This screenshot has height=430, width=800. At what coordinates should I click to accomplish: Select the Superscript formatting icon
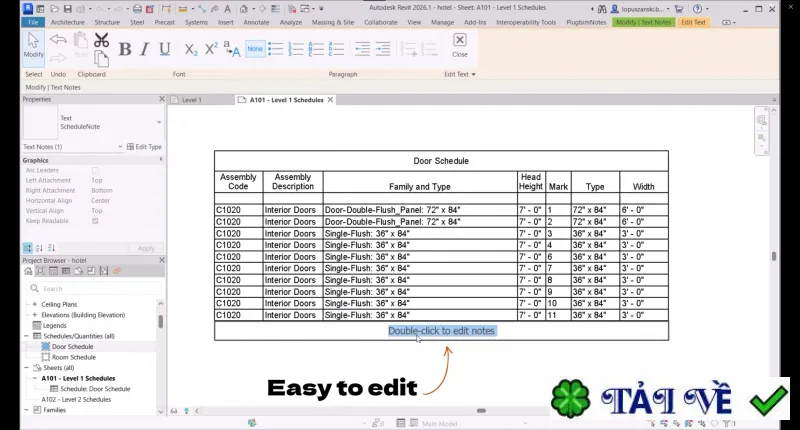coord(211,49)
